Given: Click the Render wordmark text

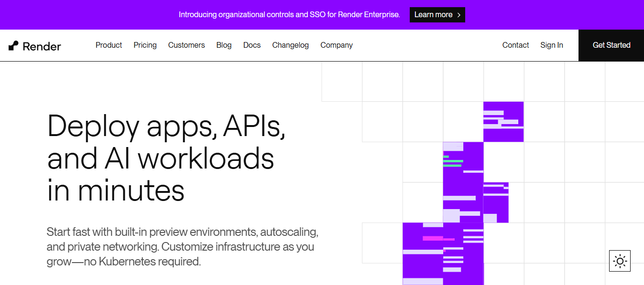Looking at the screenshot, I should tap(42, 46).
